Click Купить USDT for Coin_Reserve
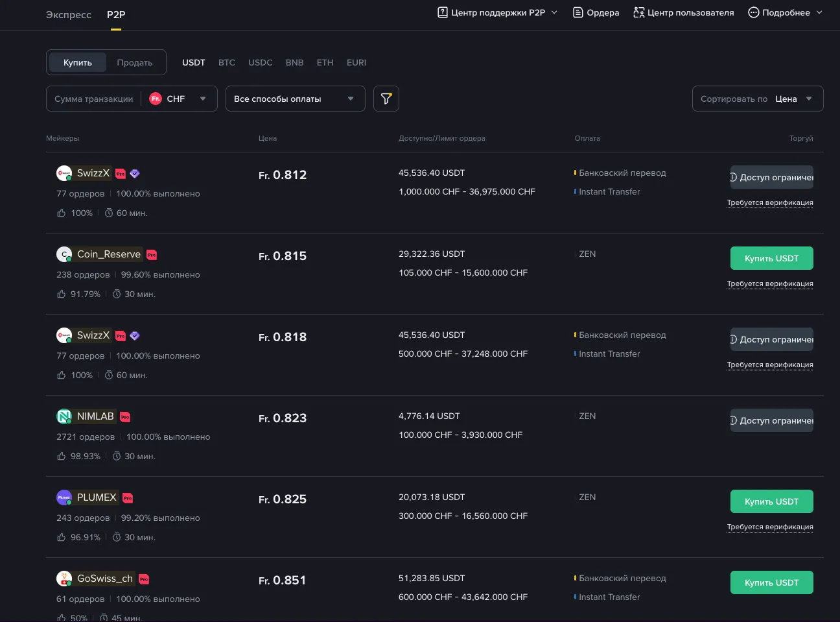The width and height of the screenshot is (840, 622). point(771,257)
